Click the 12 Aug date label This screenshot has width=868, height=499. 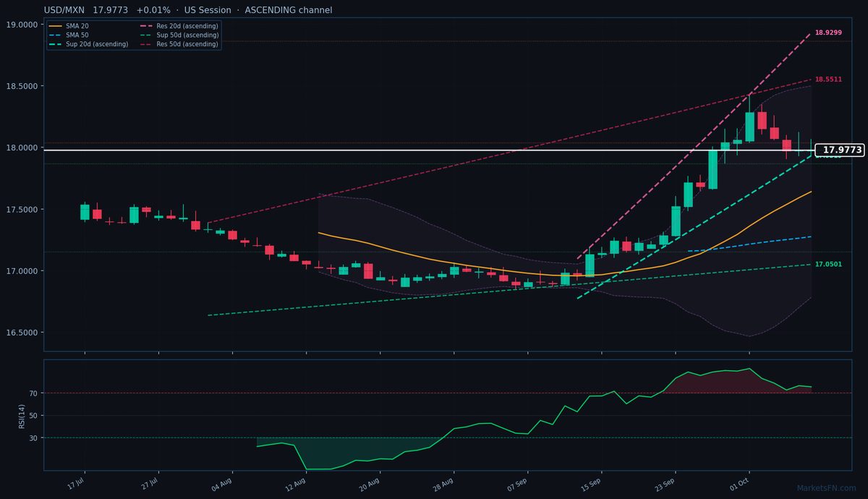tap(297, 482)
